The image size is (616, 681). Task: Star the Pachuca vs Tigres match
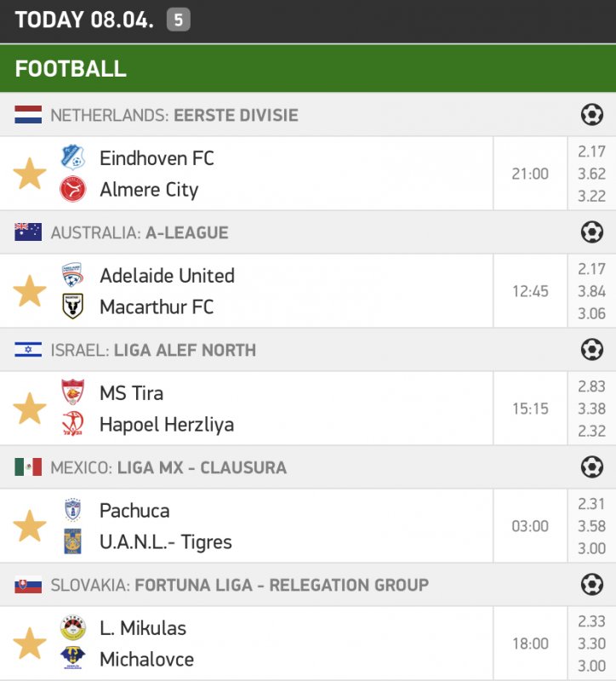(x=30, y=526)
